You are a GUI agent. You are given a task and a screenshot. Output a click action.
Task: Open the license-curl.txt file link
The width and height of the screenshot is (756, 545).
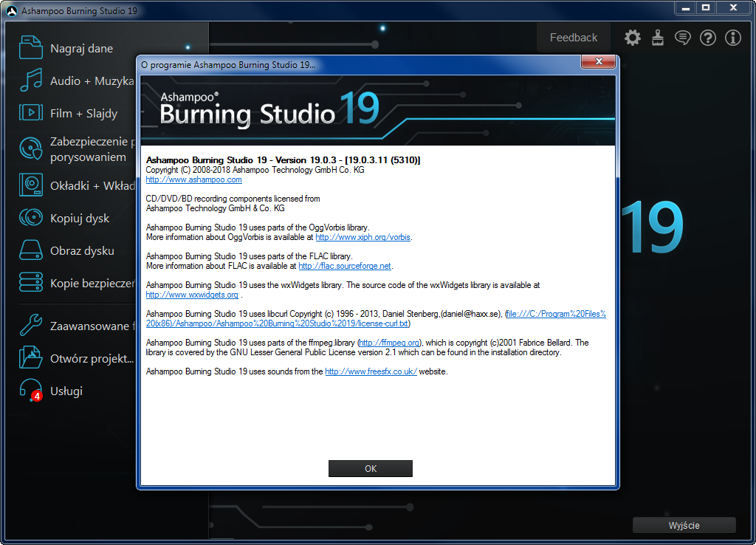(376, 319)
